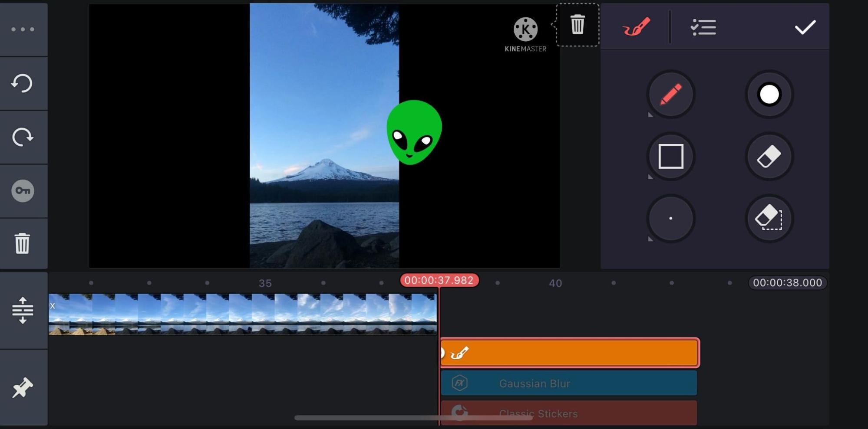Open the red pencil brush type picker
Viewport: 868px width, 429px height.
(x=670, y=95)
